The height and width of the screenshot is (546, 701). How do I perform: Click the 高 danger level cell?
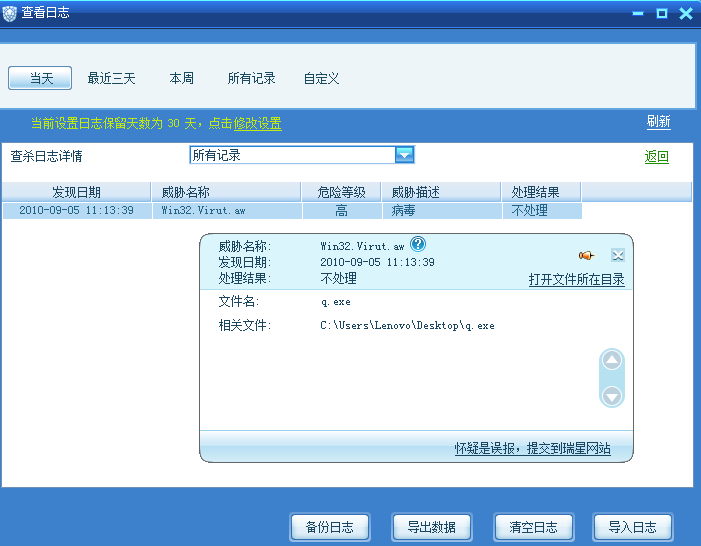pyautogui.click(x=342, y=210)
